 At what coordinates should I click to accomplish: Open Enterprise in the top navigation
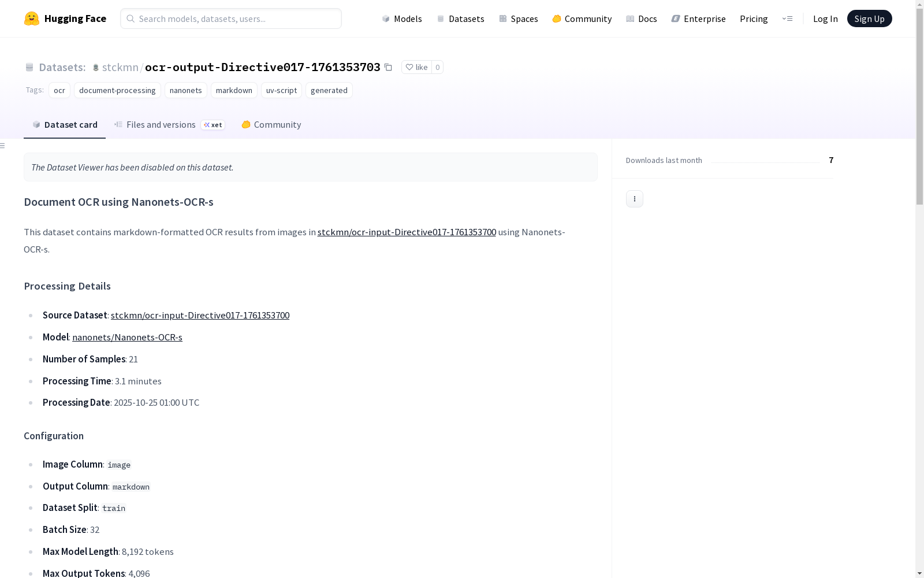(699, 18)
